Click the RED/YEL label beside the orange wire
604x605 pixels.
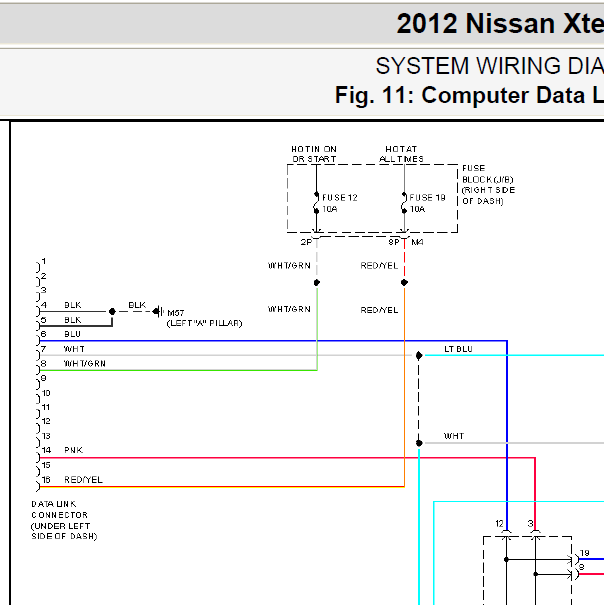click(379, 310)
